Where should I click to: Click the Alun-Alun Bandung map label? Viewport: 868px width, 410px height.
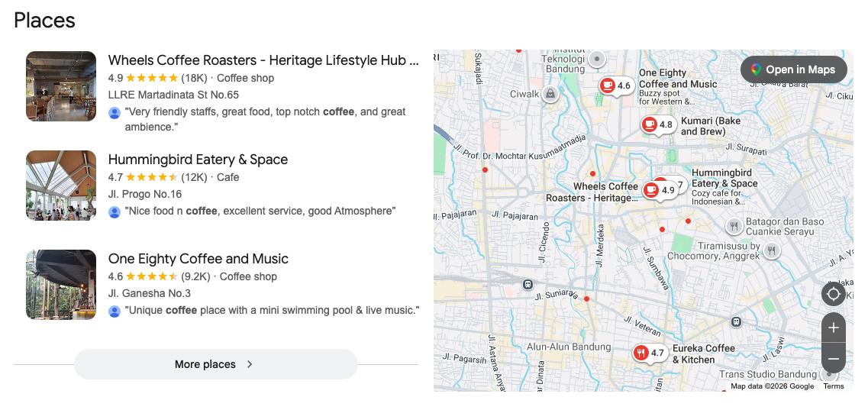[x=569, y=347]
